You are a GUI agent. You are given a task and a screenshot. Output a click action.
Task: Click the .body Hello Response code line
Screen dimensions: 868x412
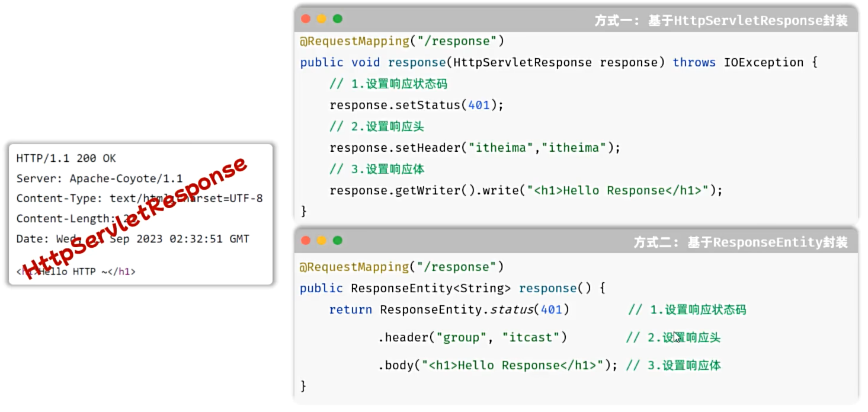(x=497, y=365)
